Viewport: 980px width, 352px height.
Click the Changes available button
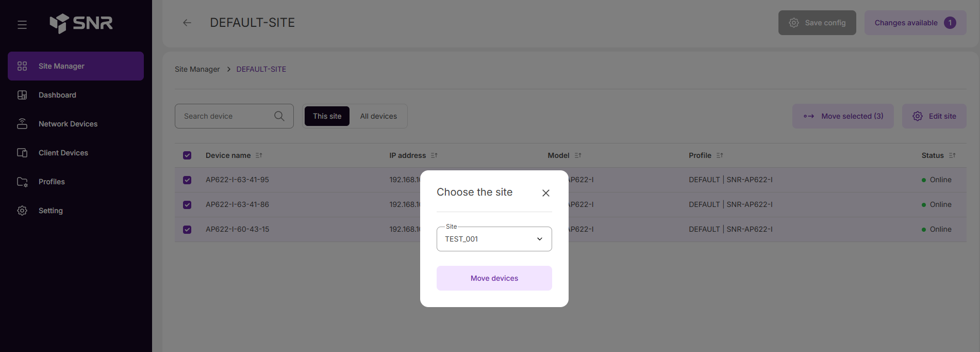point(915,23)
